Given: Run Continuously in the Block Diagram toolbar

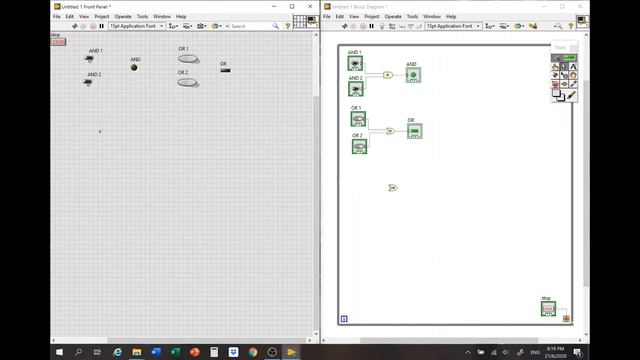Looking at the screenshot, I should click(353, 26).
